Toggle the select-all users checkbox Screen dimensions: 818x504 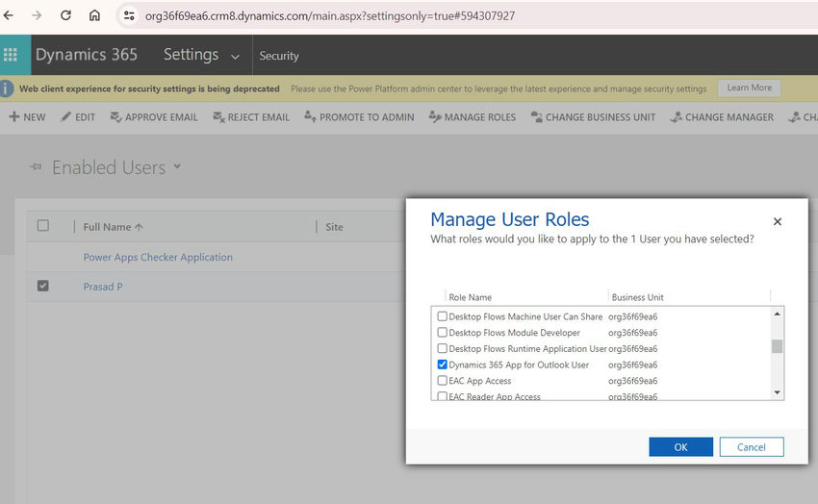[42, 226]
